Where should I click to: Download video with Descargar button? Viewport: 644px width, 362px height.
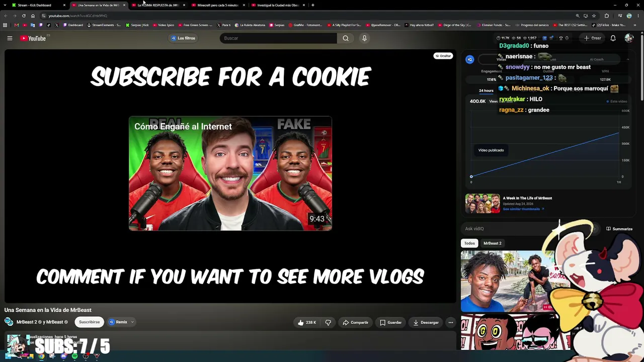[426, 322]
